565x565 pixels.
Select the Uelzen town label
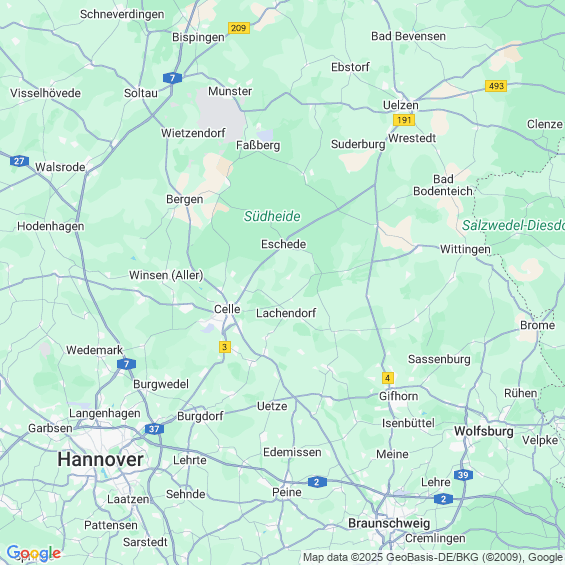(401, 105)
